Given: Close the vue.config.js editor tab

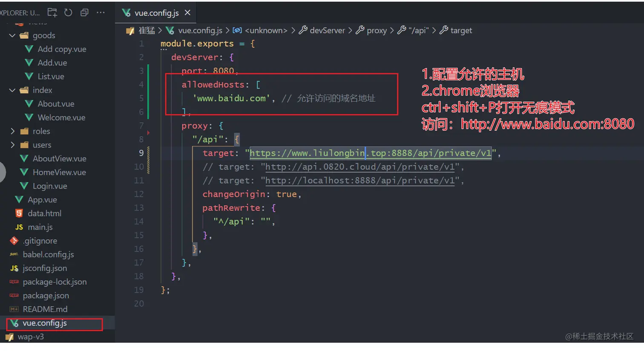Looking at the screenshot, I should (187, 13).
